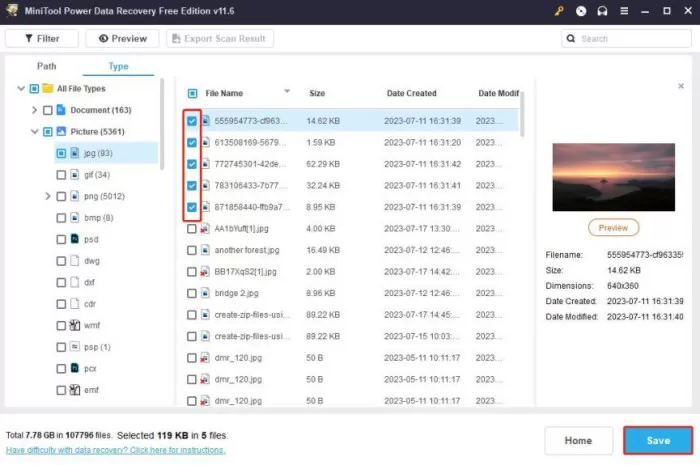
Task: Click the gif (34) file type icon
Action: click(x=75, y=174)
